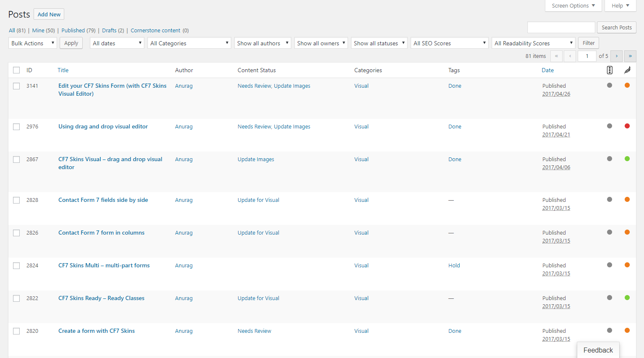The height and width of the screenshot is (358, 644).
Task: Jump to the last page arrow
Action: point(630,56)
